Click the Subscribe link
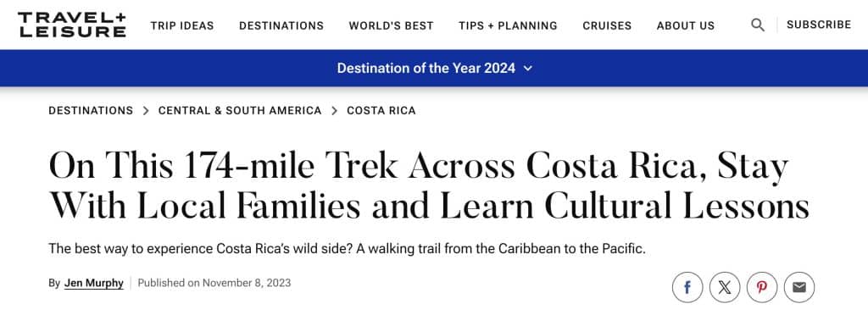Viewport: 868px width, 326px height. click(819, 25)
